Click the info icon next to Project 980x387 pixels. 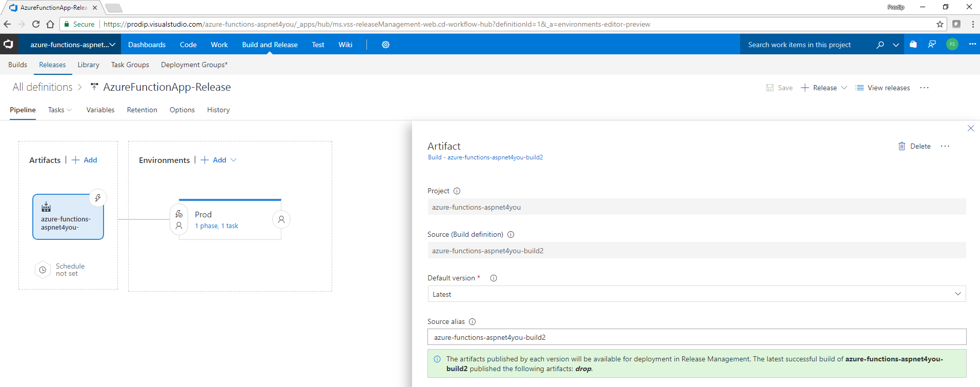(457, 191)
